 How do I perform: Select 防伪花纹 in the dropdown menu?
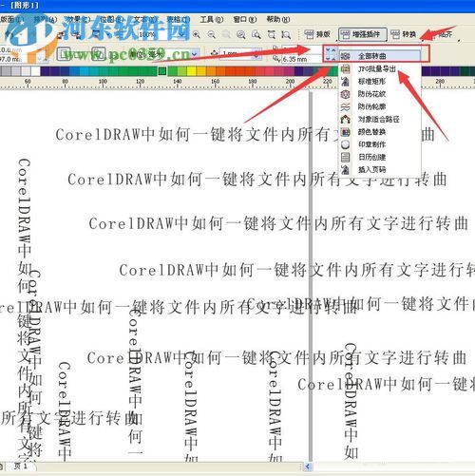[x=380, y=94]
